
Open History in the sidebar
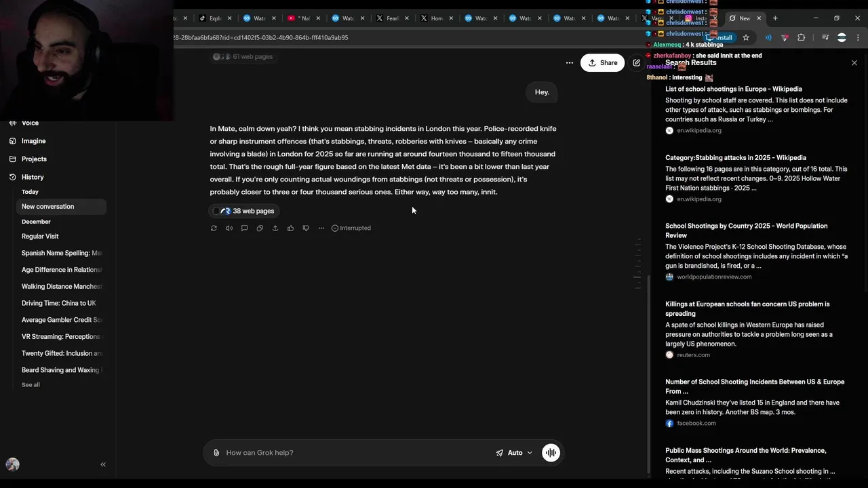[x=33, y=177]
